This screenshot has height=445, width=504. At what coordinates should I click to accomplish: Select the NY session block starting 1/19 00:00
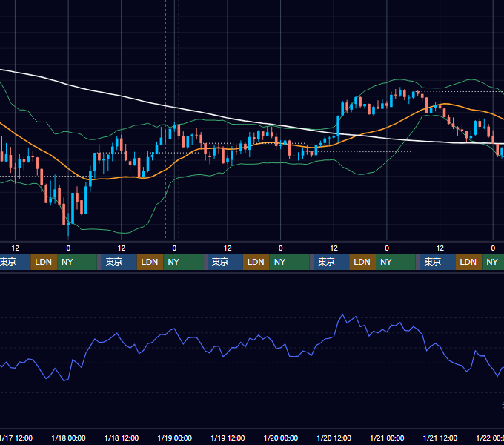click(183, 262)
